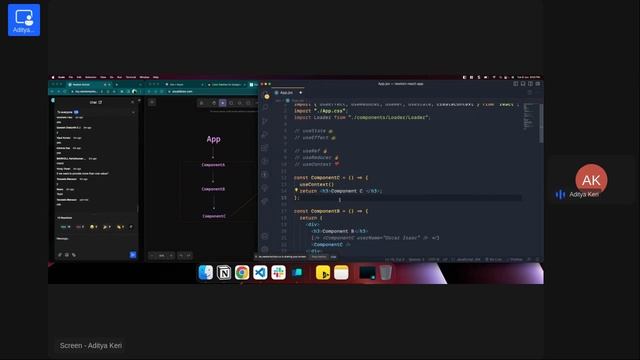640x360 pixels.
Task: Open the Run and Debug view in VS Code
Action: [x=265, y=135]
